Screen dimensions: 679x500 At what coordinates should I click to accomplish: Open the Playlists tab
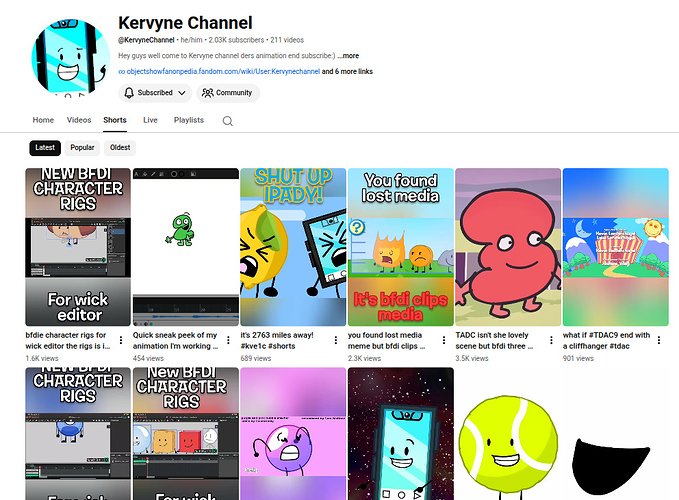(x=189, y=120)
